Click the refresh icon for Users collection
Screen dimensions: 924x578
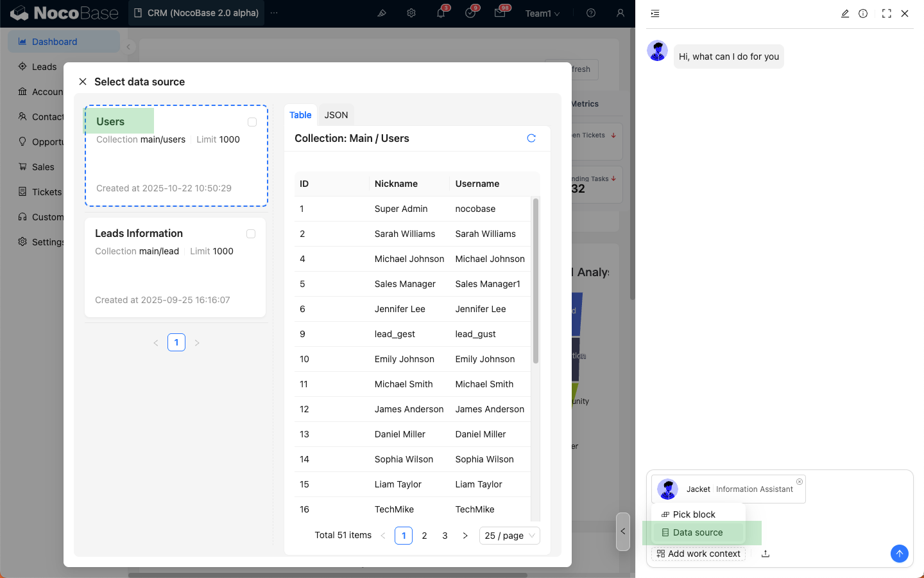coord(531,138)
